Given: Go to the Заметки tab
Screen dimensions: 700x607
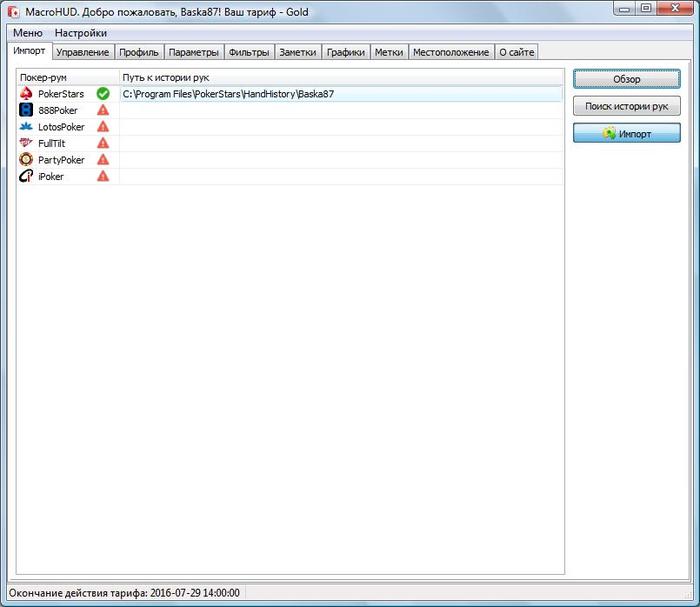Looking at the screenshot, I should pyautogui.click(x=298, y=52).
